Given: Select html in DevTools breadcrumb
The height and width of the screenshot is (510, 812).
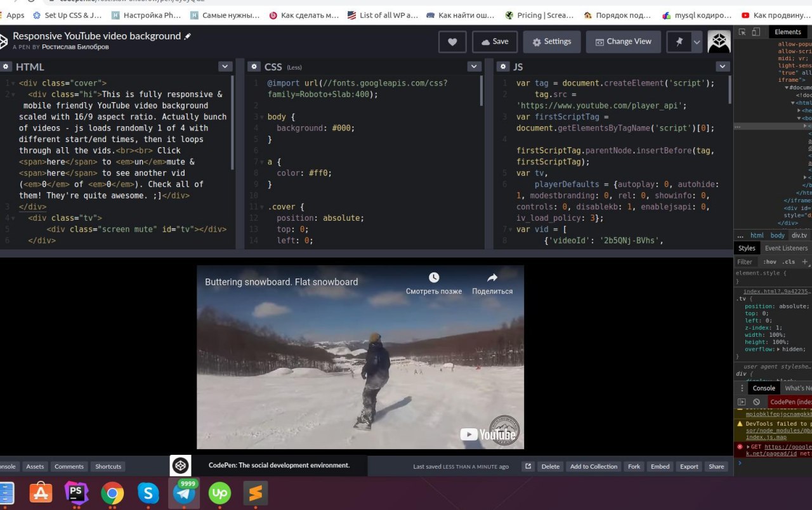Looking at the screenshot, I should [757, 235].
